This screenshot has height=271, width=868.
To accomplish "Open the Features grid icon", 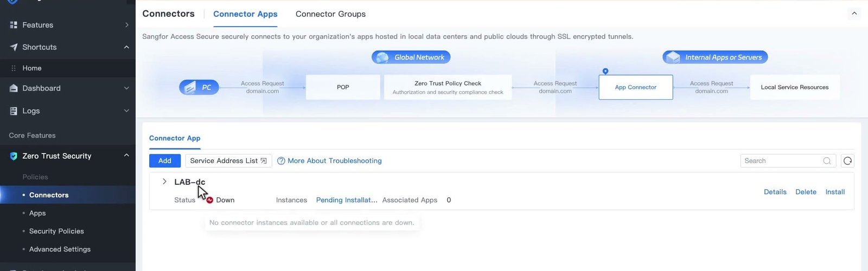I will [x=14, y=25].
